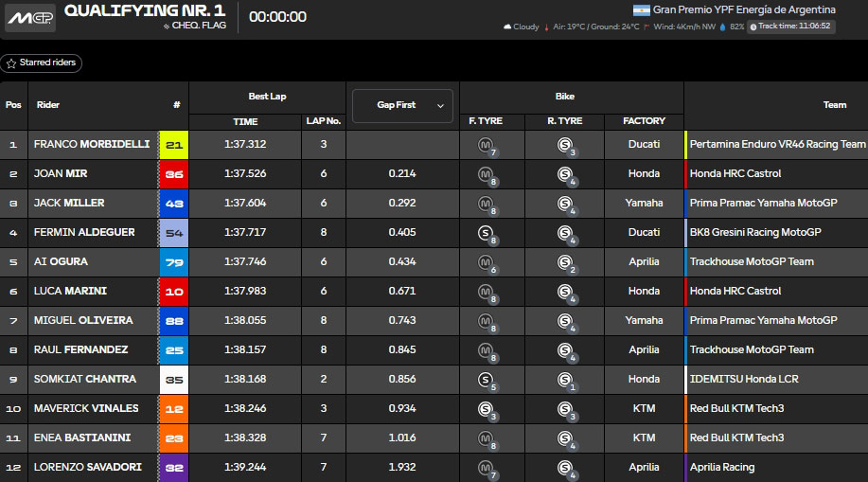Select the Rider column header

click(48, 105)
